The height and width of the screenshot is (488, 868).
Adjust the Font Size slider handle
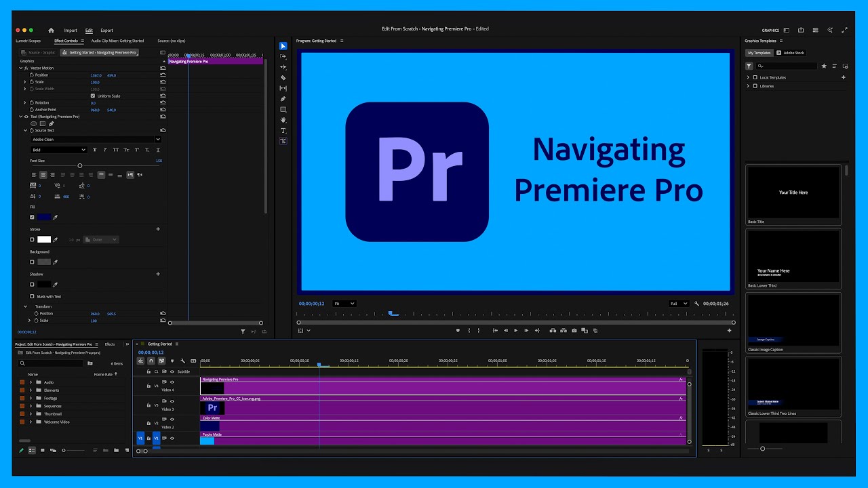[79, 165]
